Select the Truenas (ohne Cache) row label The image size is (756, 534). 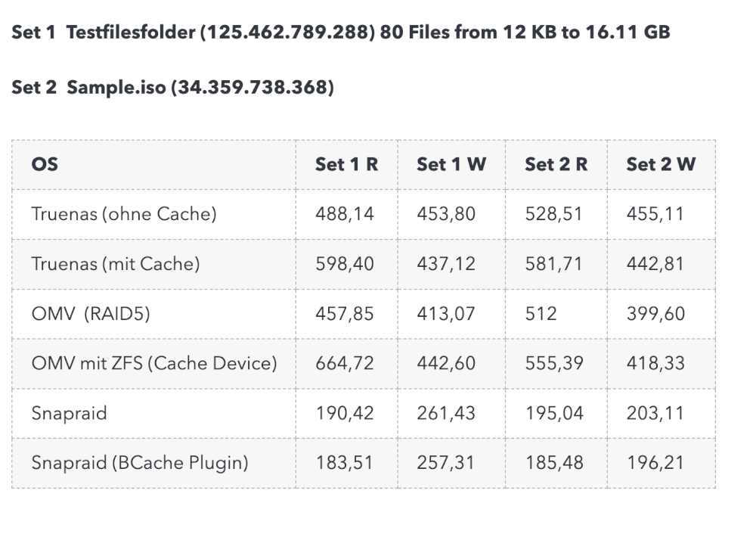pos(124,214)
